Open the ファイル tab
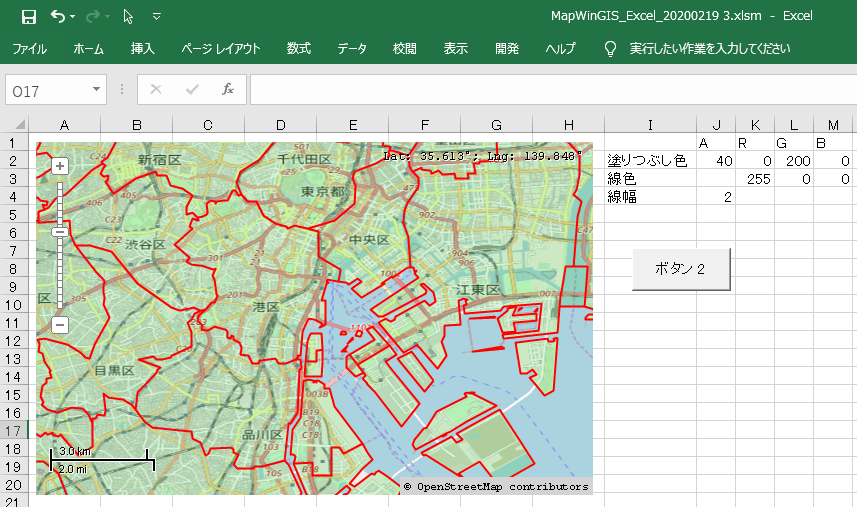The image size is (857, 507). tap(30, 49)
